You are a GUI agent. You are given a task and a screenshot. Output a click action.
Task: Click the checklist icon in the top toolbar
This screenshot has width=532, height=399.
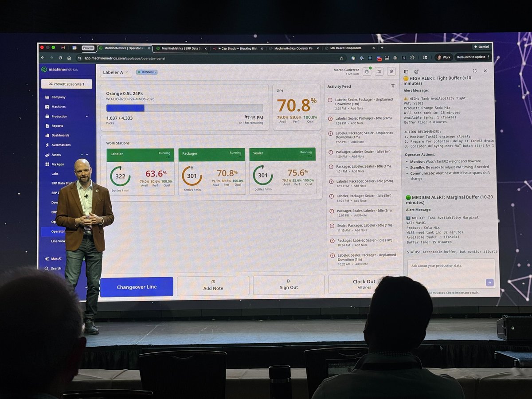pyautogui.click(x=379, y=71)
